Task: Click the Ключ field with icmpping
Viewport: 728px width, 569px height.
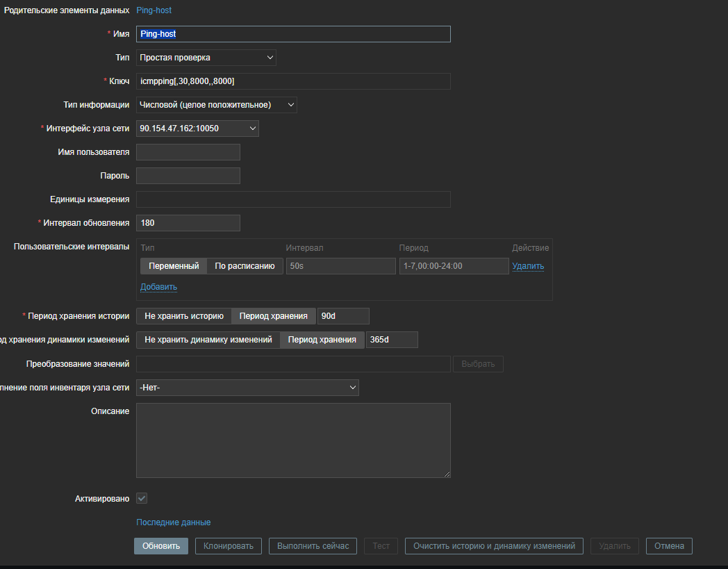Action: click(293, 81)
